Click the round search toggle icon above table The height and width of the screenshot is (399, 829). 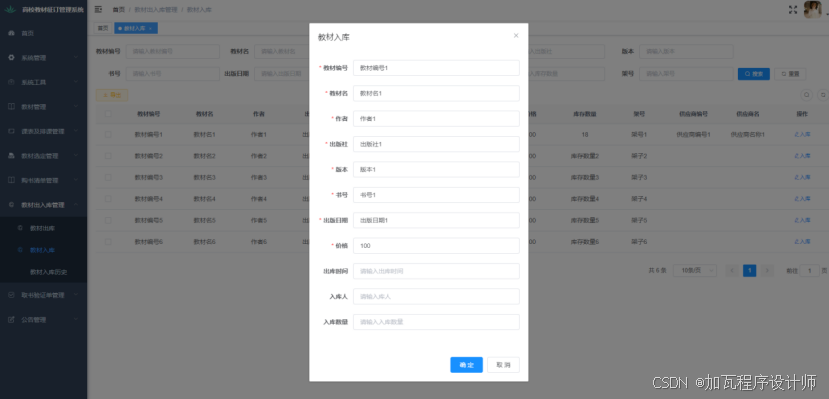click(x=806, y=95)
